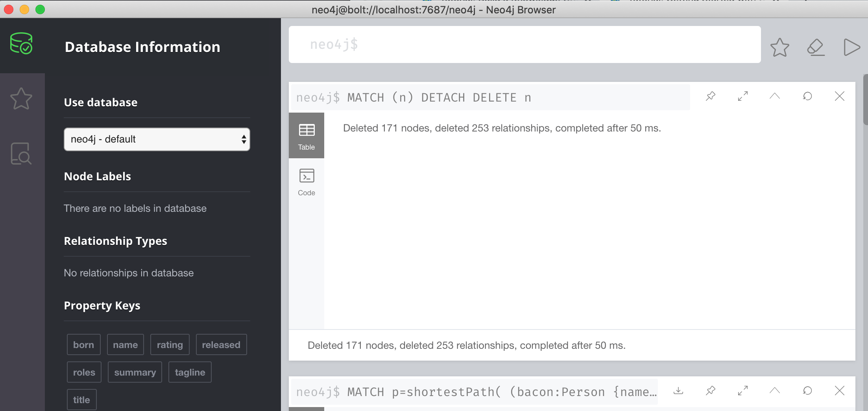
Task: Open the Favorites star in sidebar
Action: 21,98
